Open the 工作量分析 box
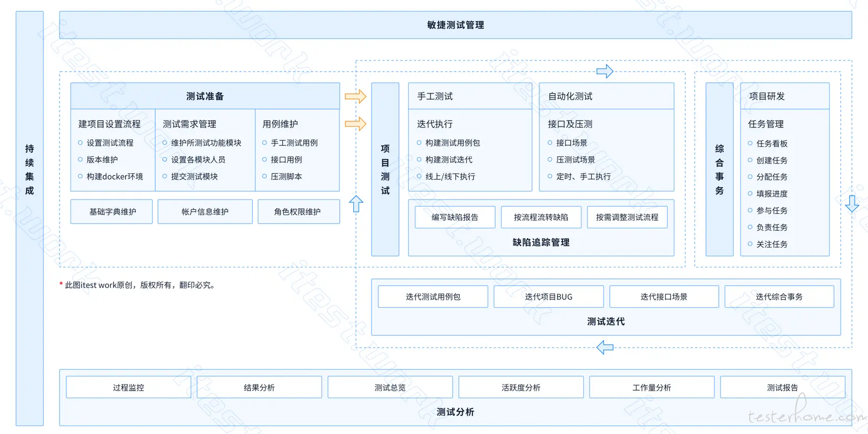 tap(652, 388)
